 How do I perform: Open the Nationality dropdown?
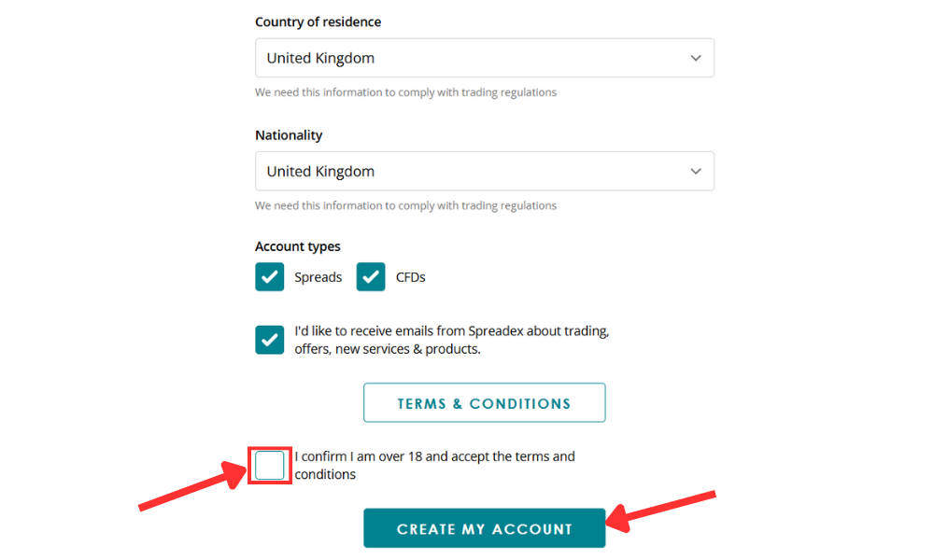(x=484, y=172)
